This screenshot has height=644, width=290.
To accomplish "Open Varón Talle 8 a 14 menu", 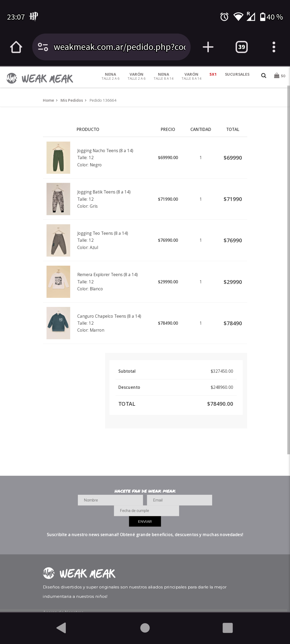I will pos(191,76).
